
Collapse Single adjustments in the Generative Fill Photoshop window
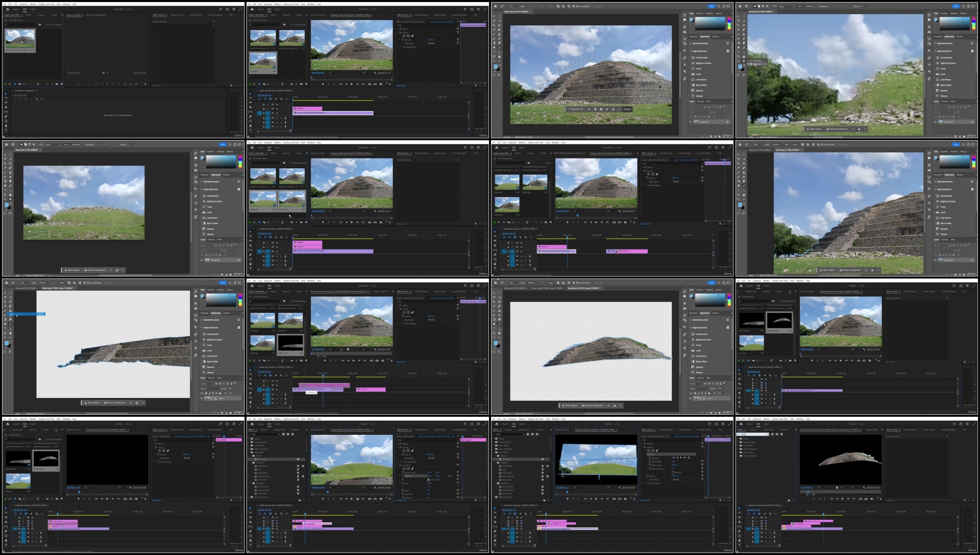pos(691,51)
